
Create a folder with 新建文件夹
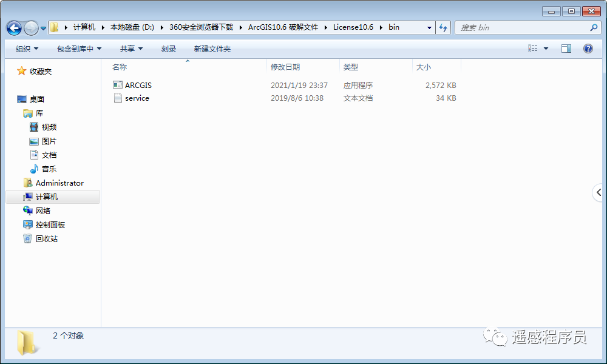[212, 49]
